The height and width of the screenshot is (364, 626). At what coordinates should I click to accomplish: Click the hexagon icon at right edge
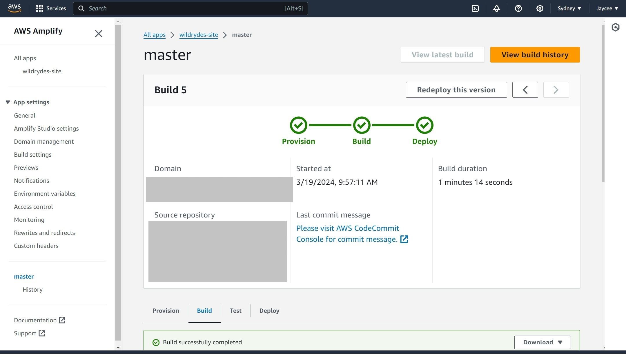click(x=615, y=28)
